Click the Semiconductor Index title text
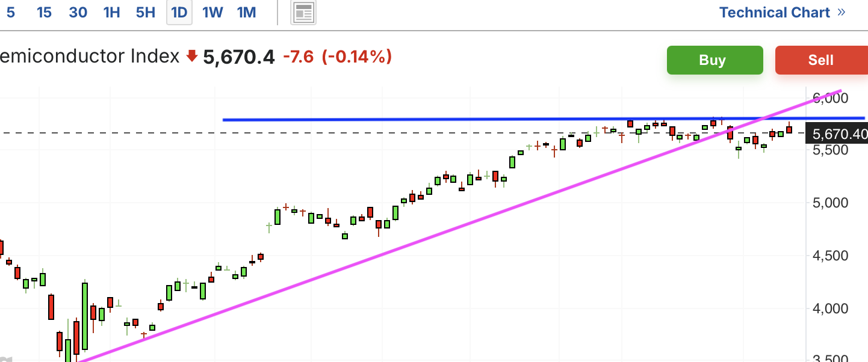Screen dimensions: 868x362 click(90, 57)
